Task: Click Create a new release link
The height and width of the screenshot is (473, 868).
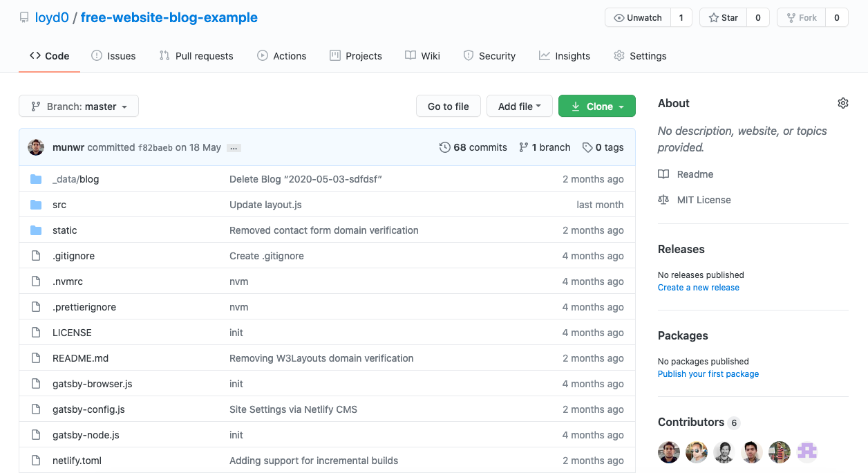Action: (x=699, y=288)
